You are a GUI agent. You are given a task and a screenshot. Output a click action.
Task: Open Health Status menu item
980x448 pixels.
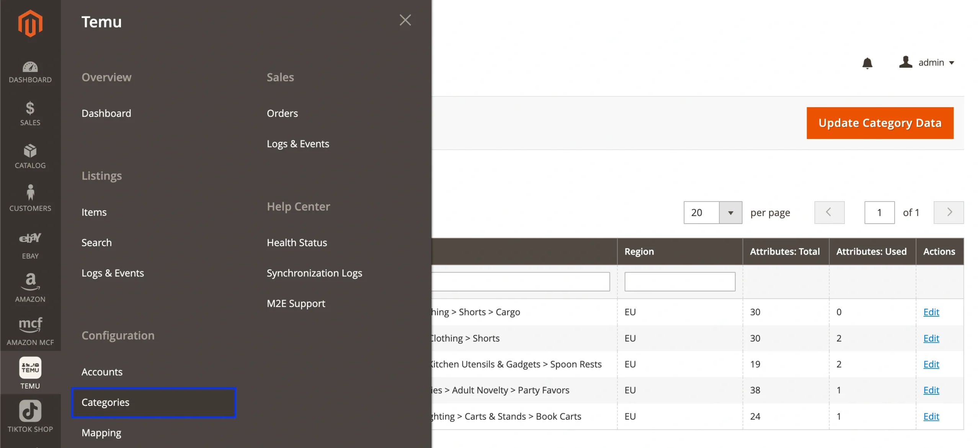tap(297, 242)
